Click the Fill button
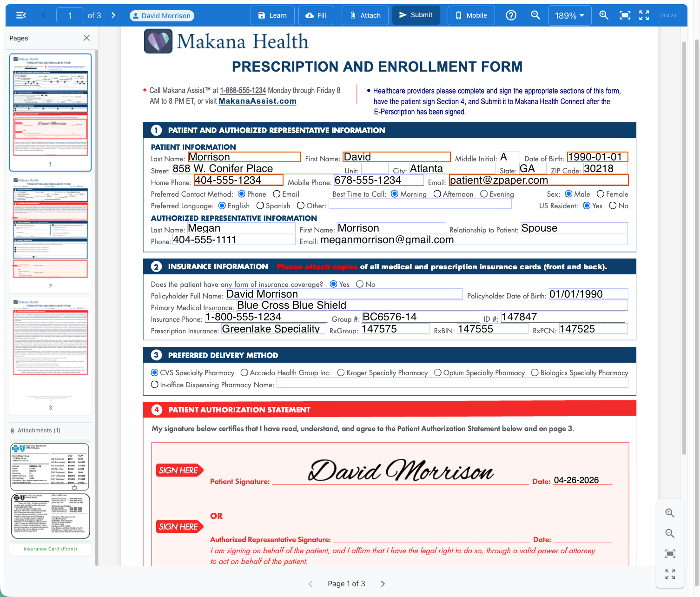The image size is (700, 597). 316,15
